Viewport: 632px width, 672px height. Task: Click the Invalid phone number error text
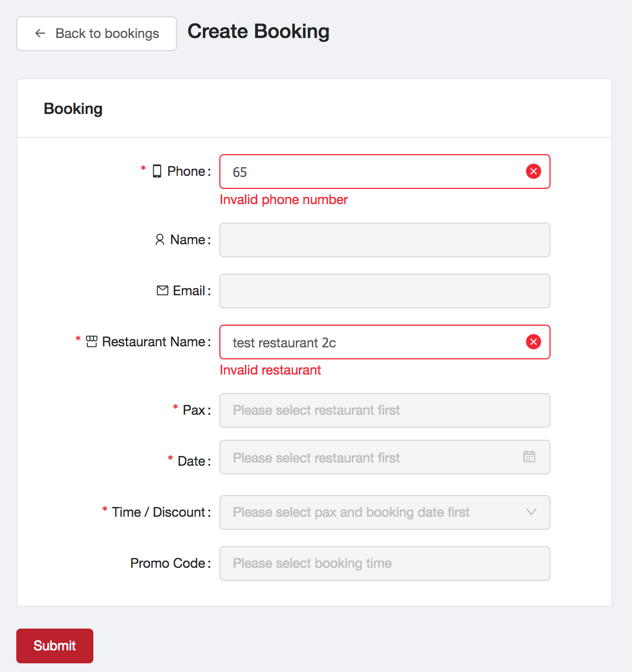tap(283, 200)
